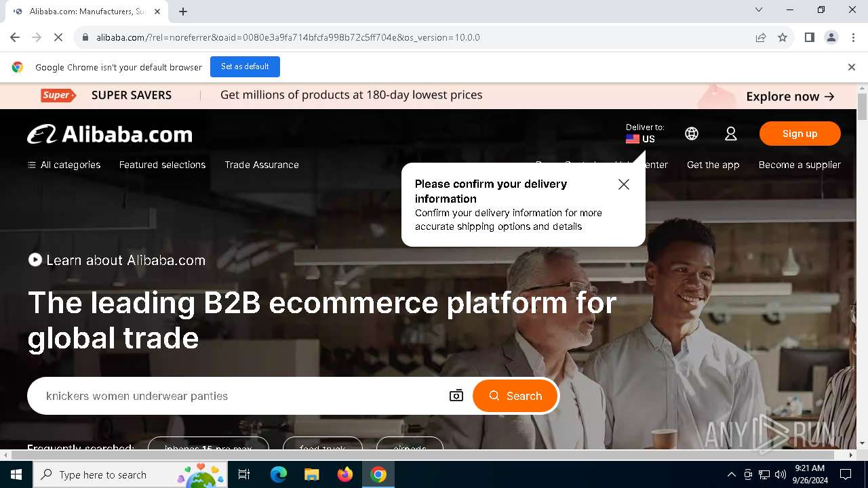Open Task View on taskbar
This screenshot has width=868, height=488.
pos(244,474)
